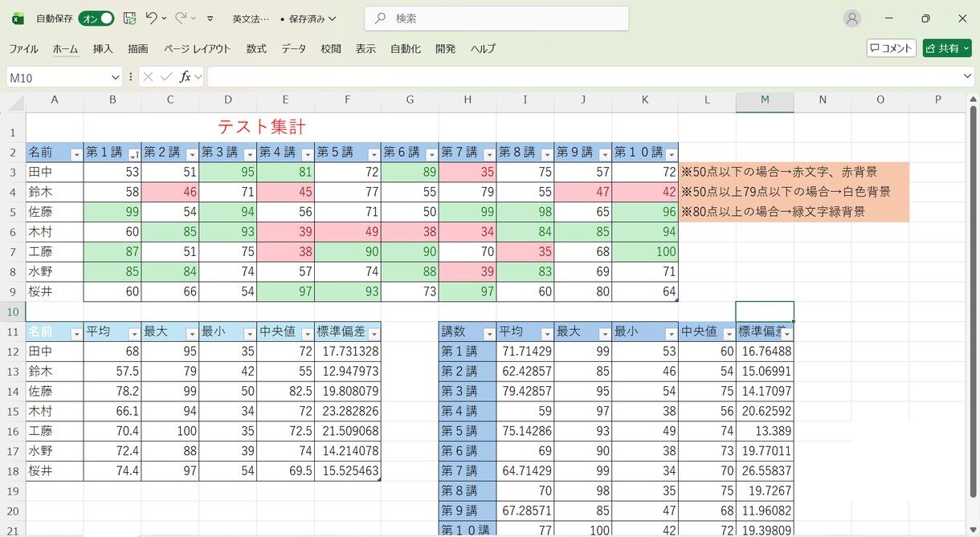Screen dimensions: 980x537
Task: Open filter dropdown for 中央値 in column E
Action: point(308,333)
